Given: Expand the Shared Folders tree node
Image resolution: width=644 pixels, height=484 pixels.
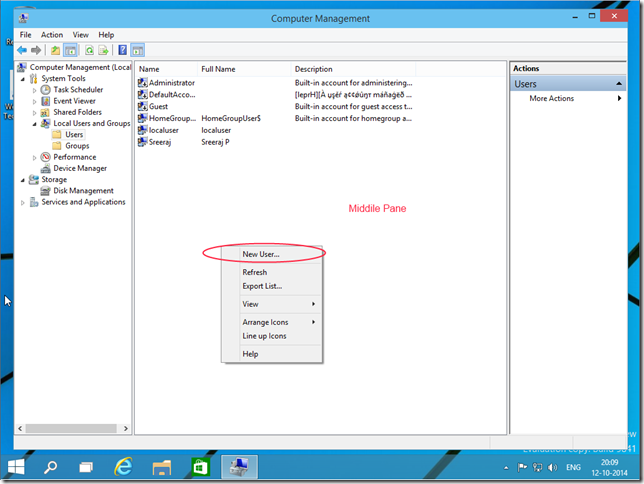Looking at the screenshot, I should (x=34, y=113).
